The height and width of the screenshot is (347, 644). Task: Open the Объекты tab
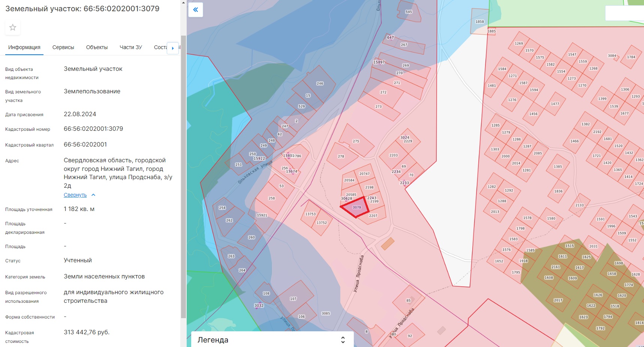click(97, 47)
